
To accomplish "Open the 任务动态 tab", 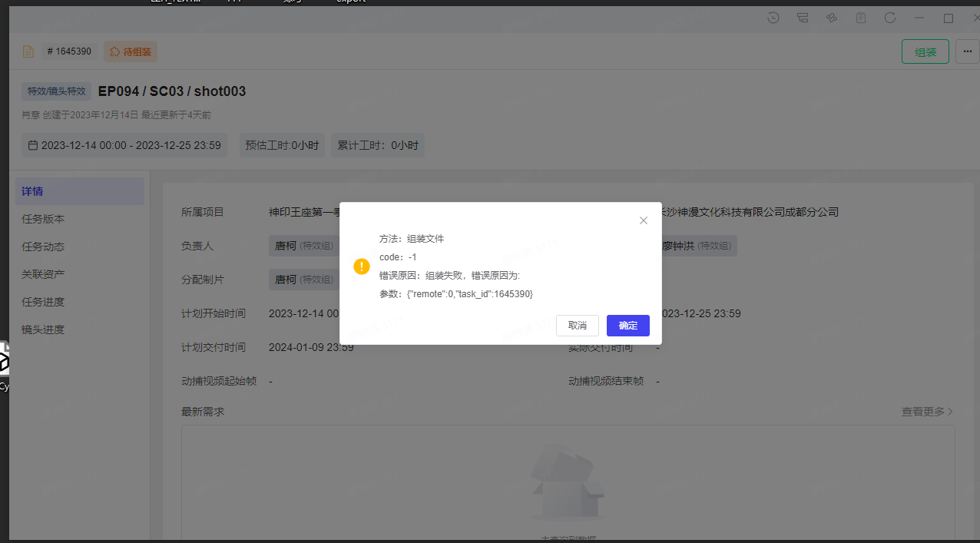I will coord(43,247).
